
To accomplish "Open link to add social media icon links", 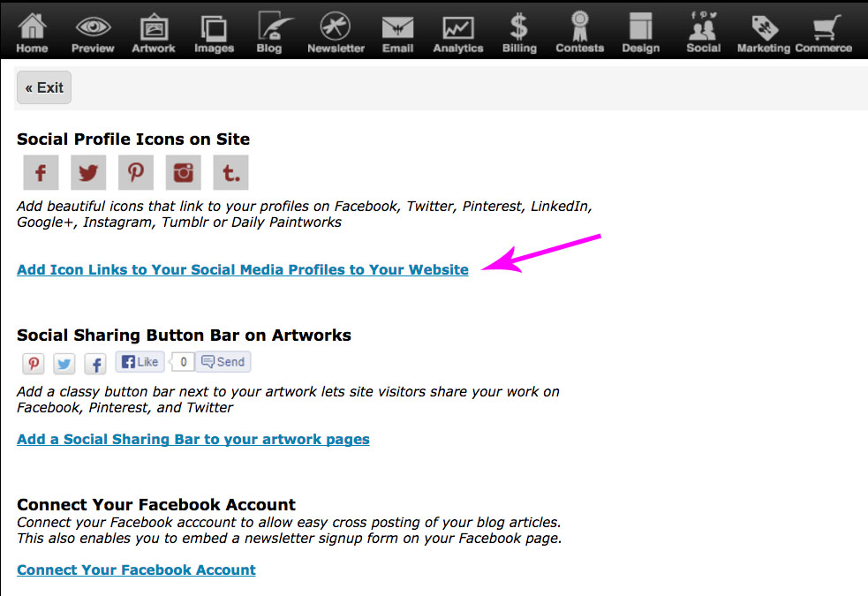I will click(x=243, y=269).
